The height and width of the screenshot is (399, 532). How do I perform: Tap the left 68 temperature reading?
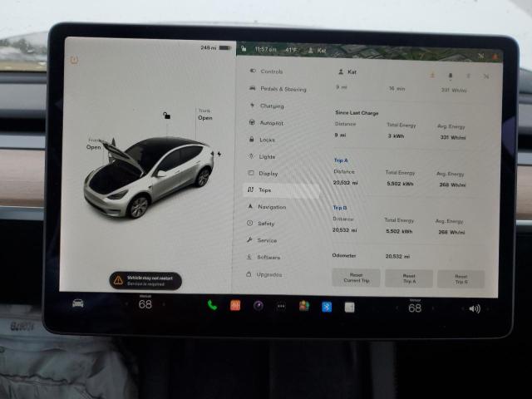point(145,304)
